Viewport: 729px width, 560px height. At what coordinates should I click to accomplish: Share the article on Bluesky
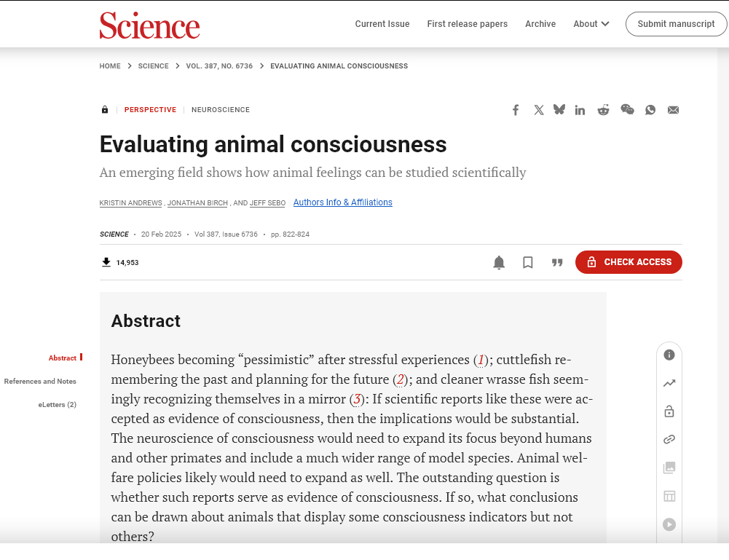point(559,109)
